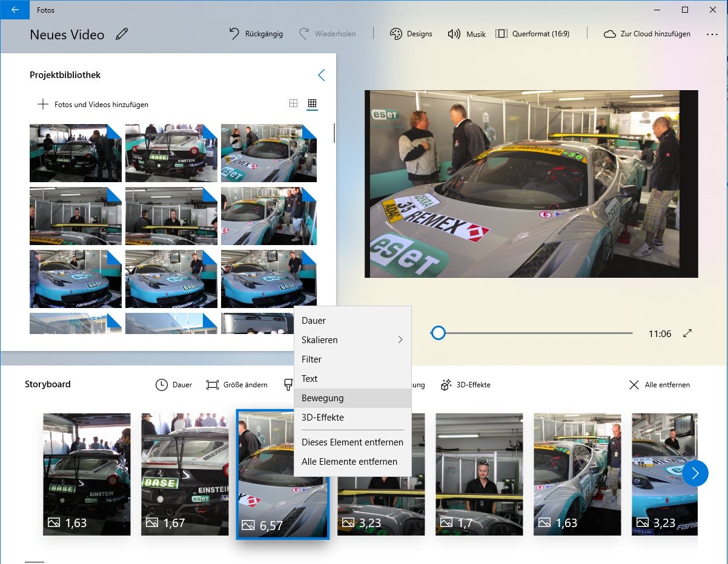Move the preview seek slider handle

(438, 333)
